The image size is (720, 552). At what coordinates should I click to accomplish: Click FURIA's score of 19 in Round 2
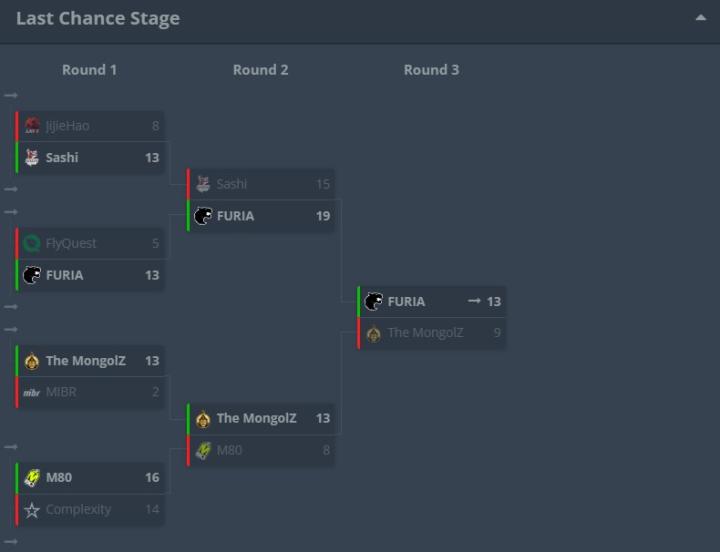pyautogui.click(x=322, y=216)
